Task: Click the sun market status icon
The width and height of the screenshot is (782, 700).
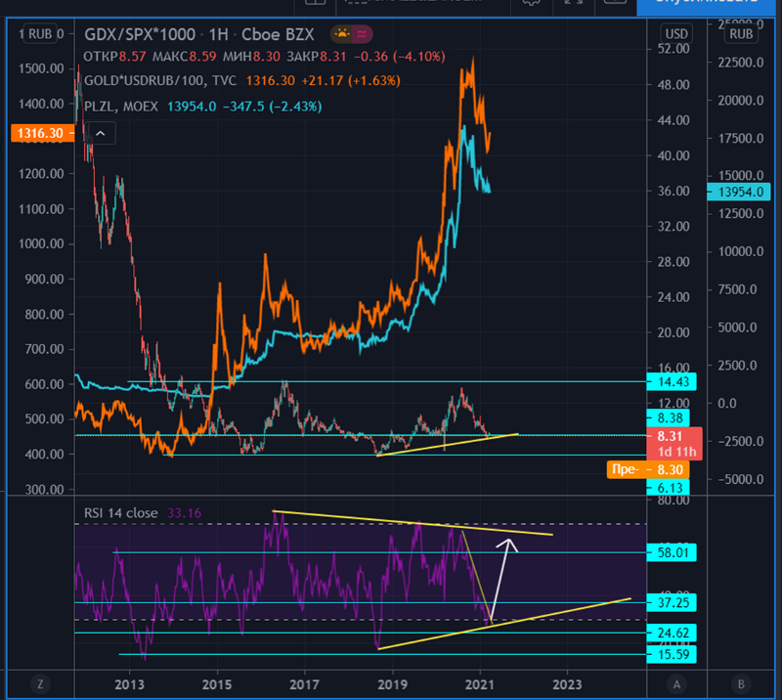Action: point(341,35)
